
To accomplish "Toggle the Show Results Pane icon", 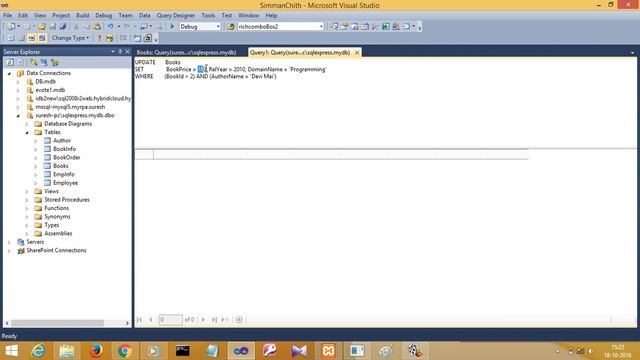I will [42, 38].
